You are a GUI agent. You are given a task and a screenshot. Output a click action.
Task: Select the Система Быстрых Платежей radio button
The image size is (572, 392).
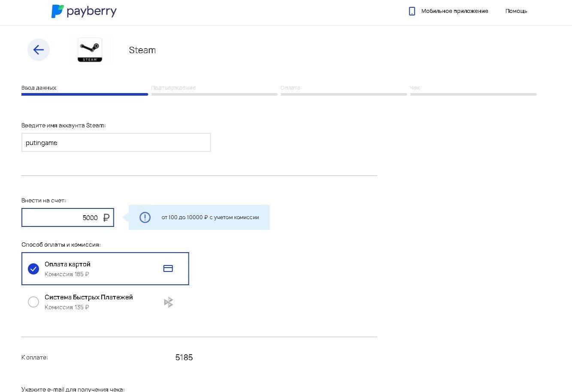coord(33,302)
